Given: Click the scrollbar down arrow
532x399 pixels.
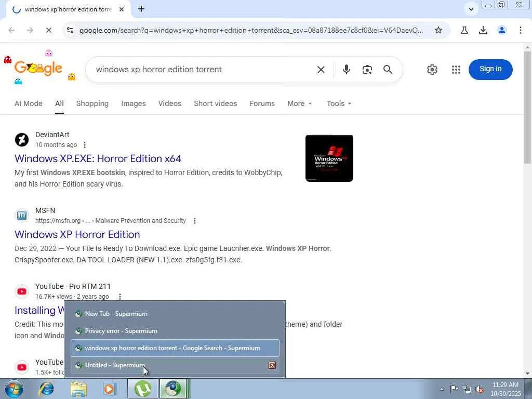Looking at the screenshot, I should tap(527, 374).
